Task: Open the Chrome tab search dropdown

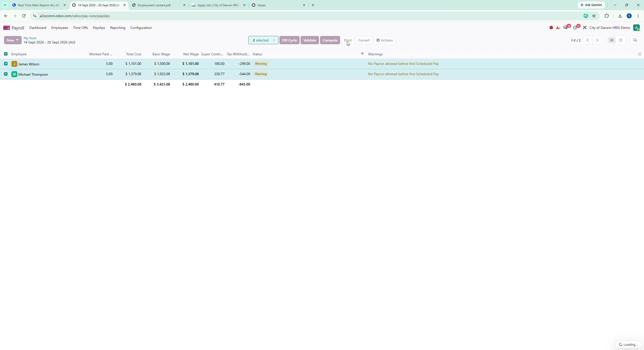Action: tap(5, 5)
